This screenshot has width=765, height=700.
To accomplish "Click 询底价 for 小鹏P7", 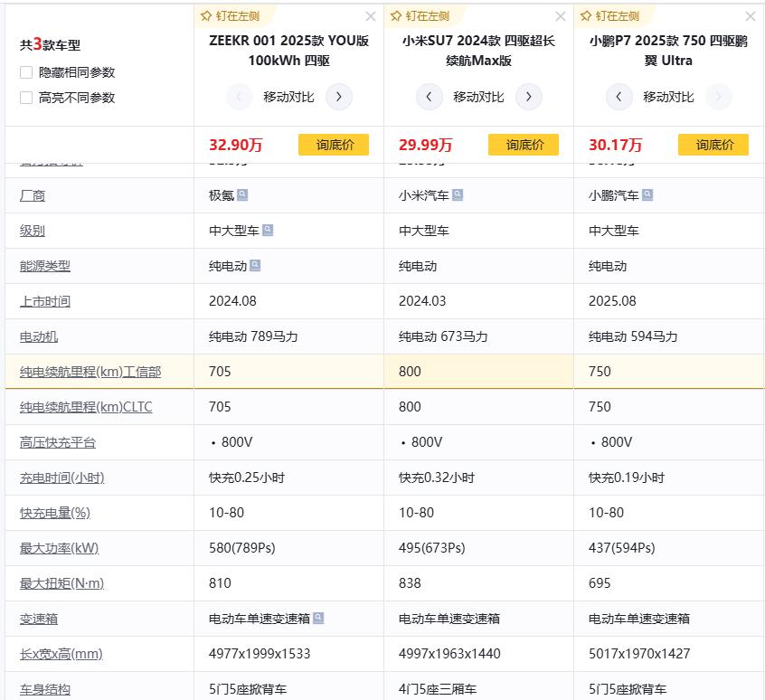I will tap(713, 145).
